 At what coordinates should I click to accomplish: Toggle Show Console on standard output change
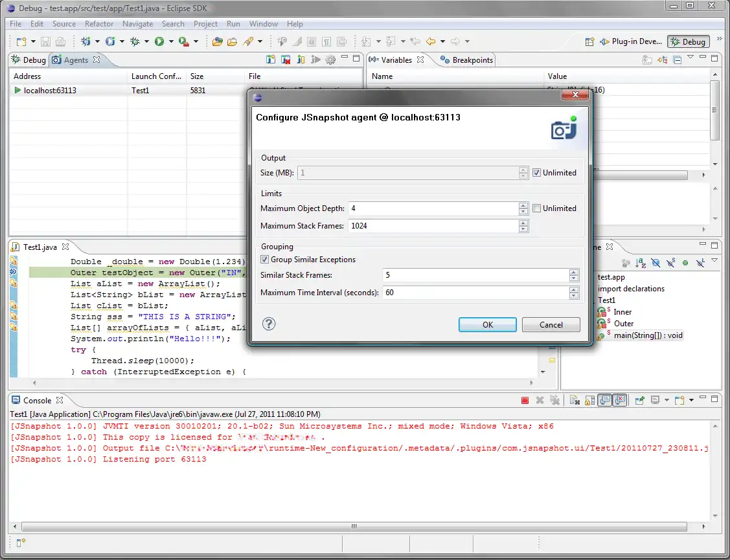pos(604,400)
